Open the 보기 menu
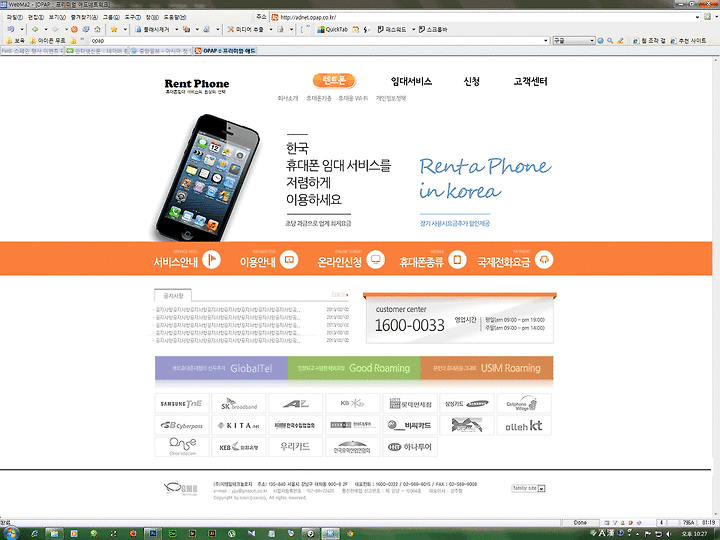This screenshot has width=720, height=540. 57,17
